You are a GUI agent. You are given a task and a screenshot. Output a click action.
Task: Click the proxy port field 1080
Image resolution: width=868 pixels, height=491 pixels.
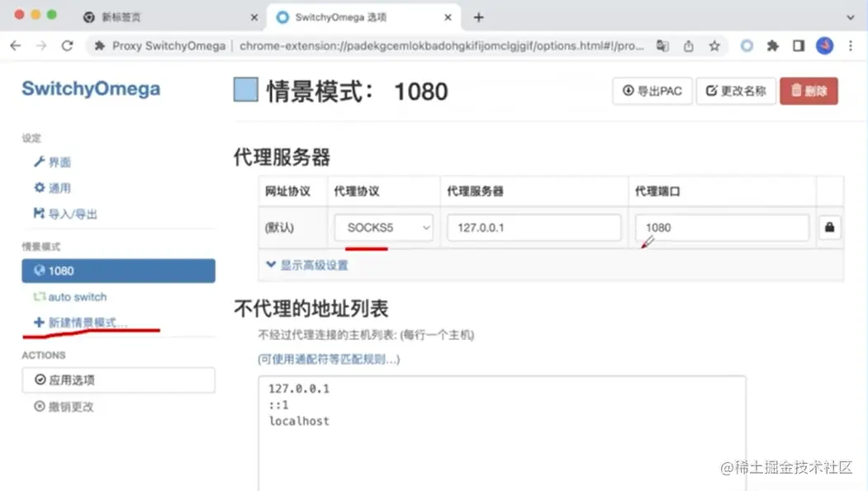pyautogui.click(x=722, y=228)
